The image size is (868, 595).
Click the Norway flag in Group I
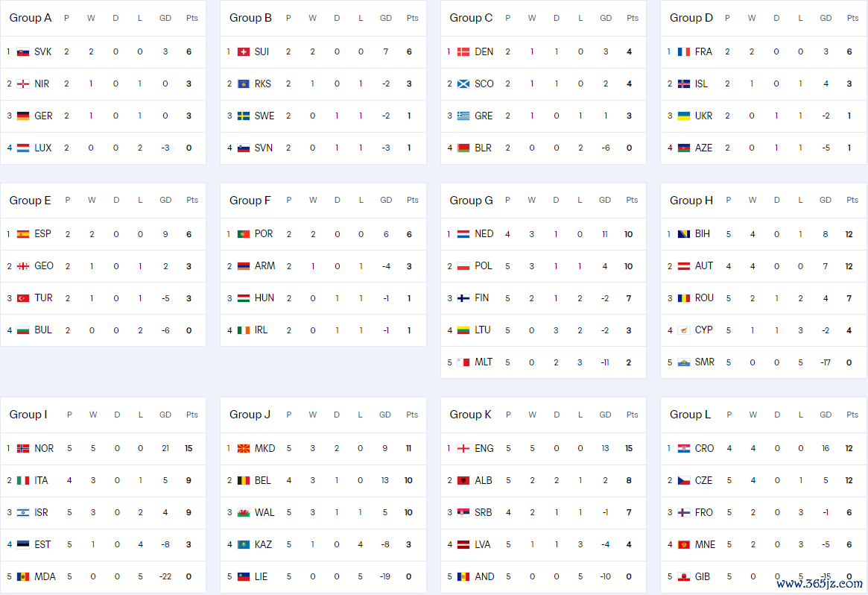(23, 449)
